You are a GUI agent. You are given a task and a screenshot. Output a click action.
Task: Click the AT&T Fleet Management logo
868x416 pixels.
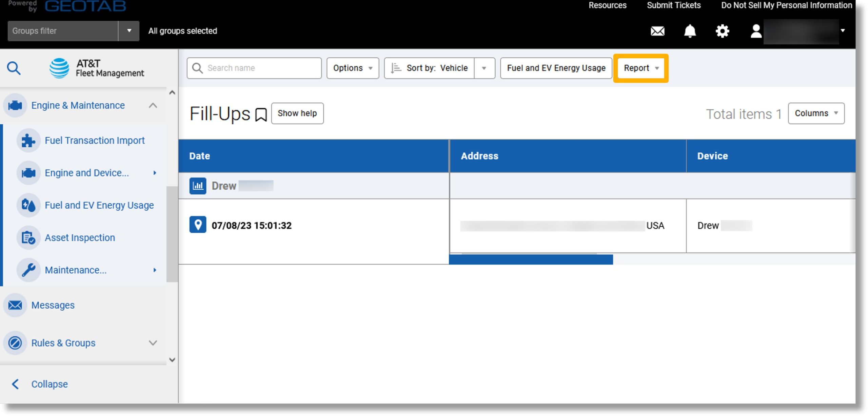pos(97,68)
